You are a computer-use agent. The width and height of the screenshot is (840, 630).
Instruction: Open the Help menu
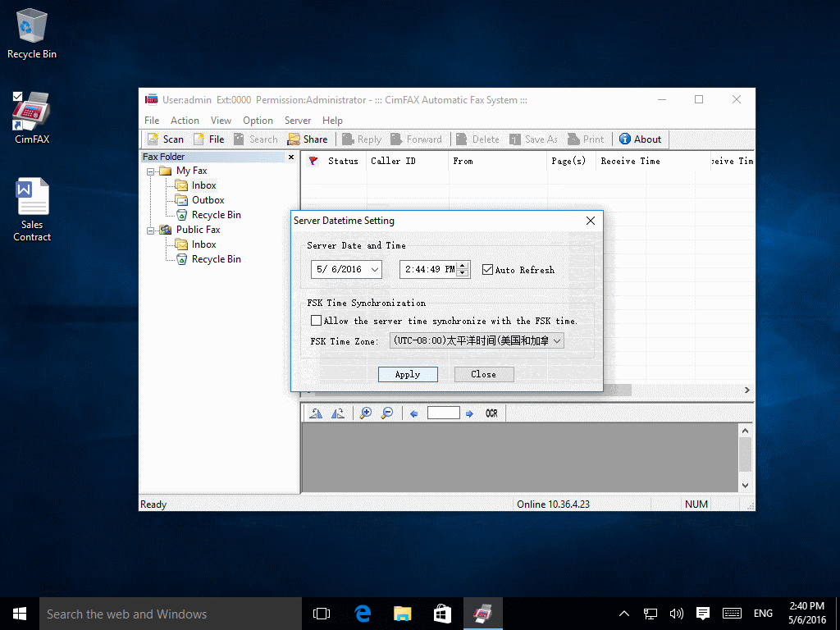[332, 121]
